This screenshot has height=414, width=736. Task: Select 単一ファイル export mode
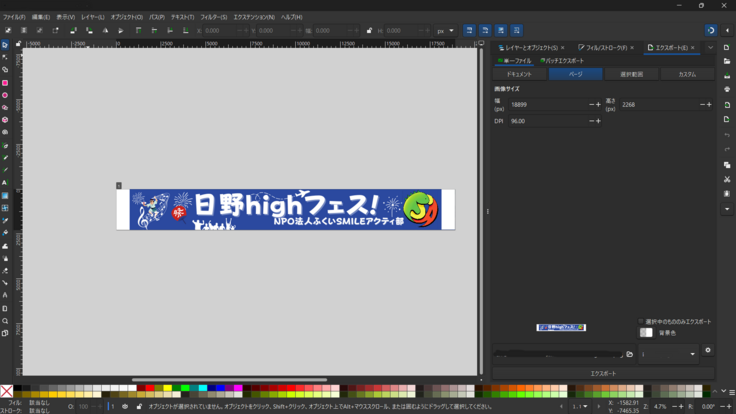515,61
